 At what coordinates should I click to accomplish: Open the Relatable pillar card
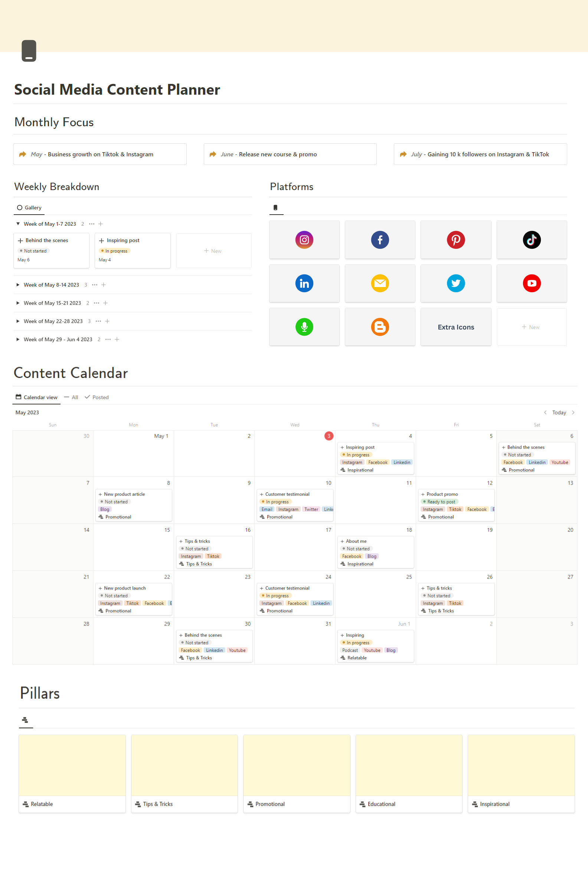72,773
